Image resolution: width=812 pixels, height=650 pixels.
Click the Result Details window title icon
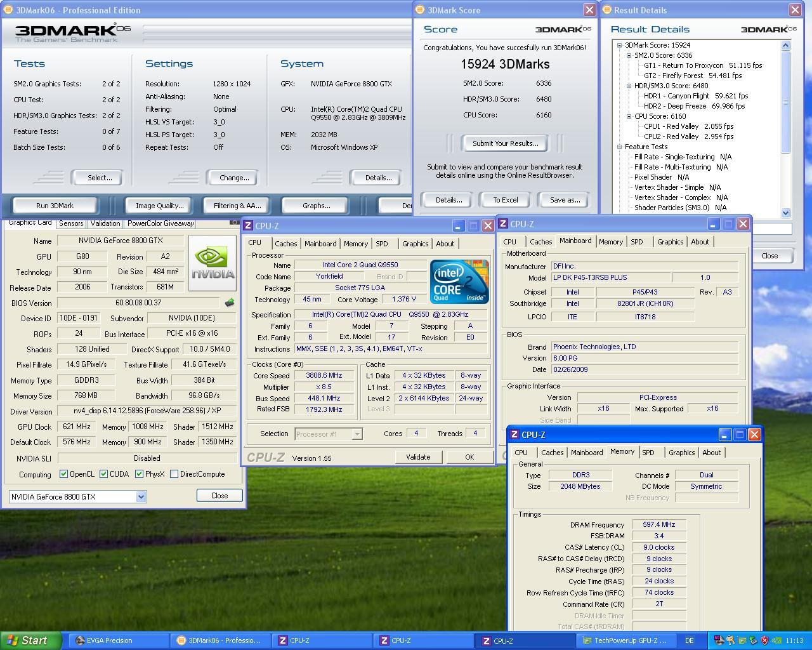[606, 10]
